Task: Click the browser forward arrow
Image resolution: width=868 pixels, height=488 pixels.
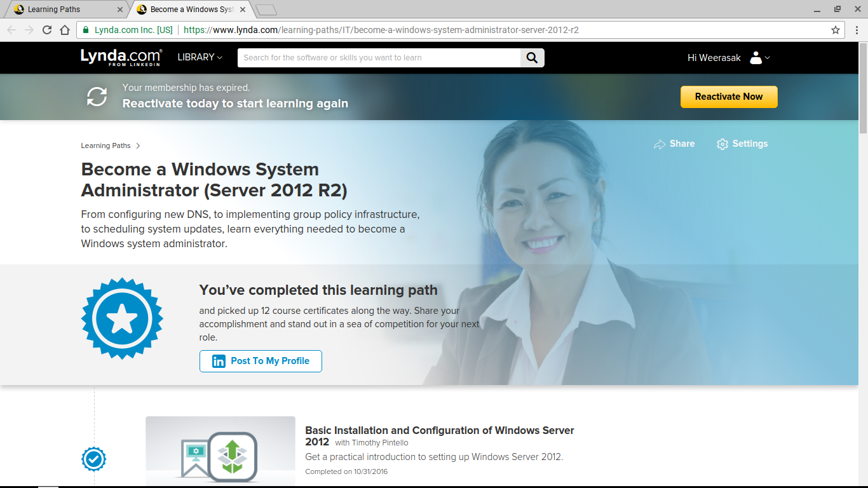Action: point(29,30)
